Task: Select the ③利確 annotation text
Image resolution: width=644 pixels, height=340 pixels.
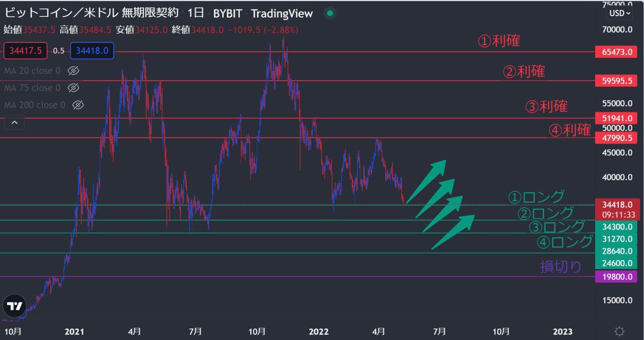Action: tap(546, 107)
